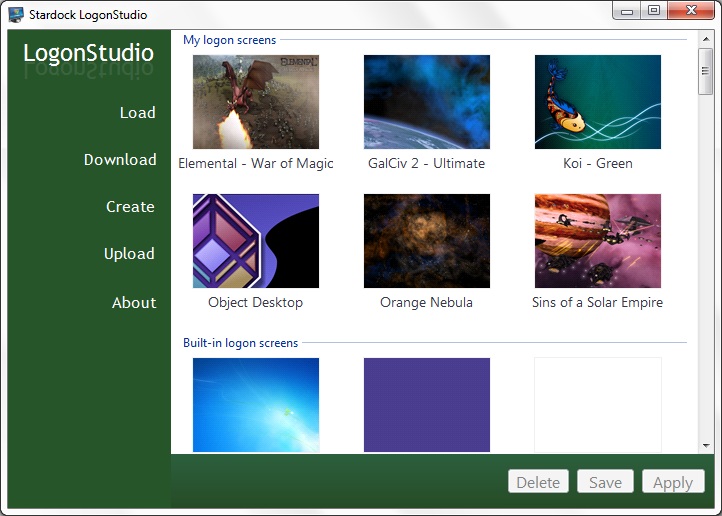The image size is (722, 516).
Task: Select the solid purple built-in logon screen
Action: point(427,405)
